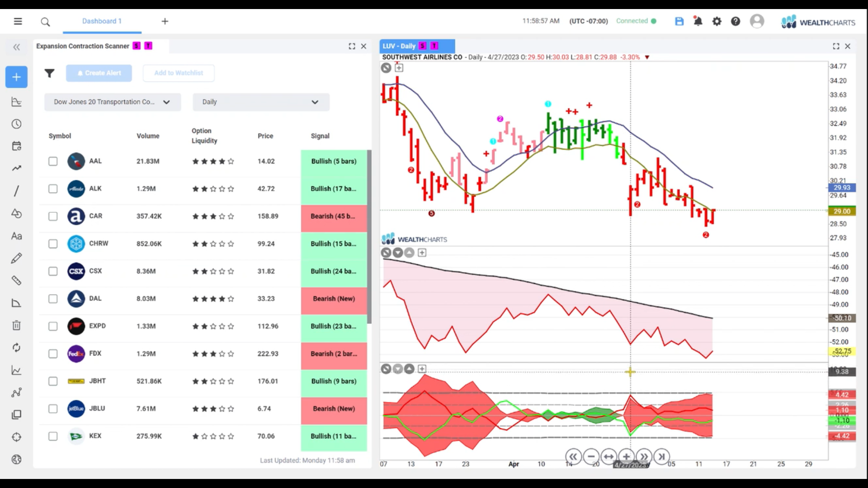Check the JBLU row checkbox
868x488 pixels.
(x=53, y=409)
